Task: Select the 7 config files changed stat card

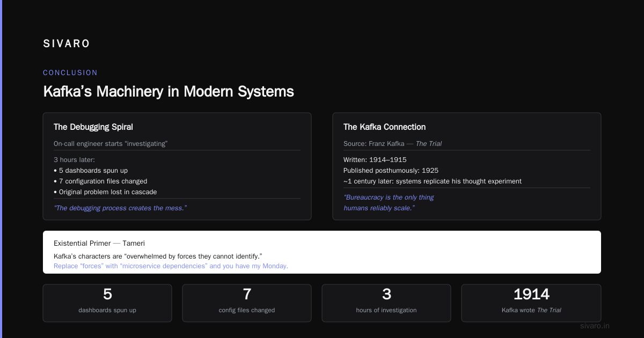Action: click(x=247, y=303)
